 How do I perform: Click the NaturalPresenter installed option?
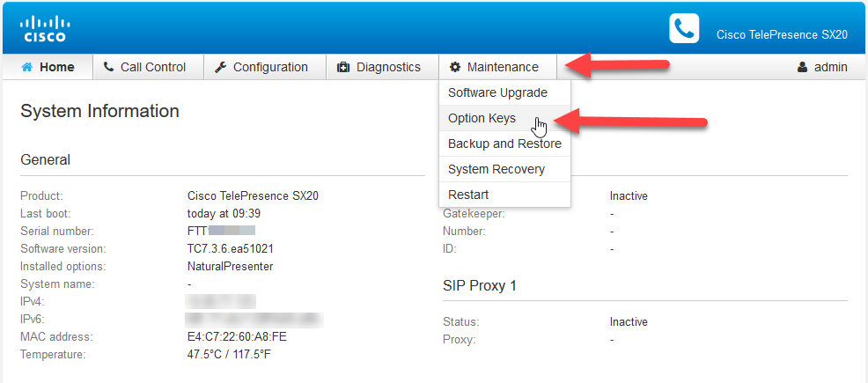(x=231, y=266)
